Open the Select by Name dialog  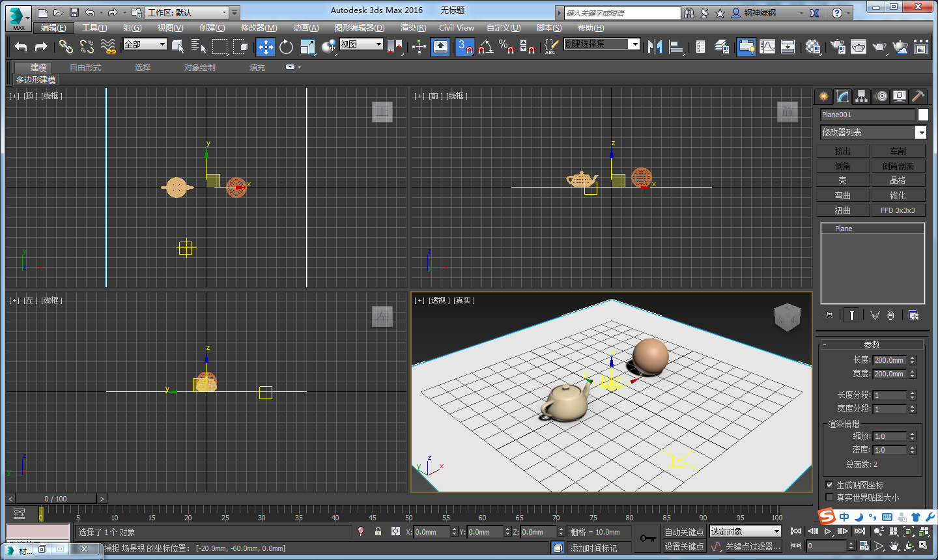point(199,46)
